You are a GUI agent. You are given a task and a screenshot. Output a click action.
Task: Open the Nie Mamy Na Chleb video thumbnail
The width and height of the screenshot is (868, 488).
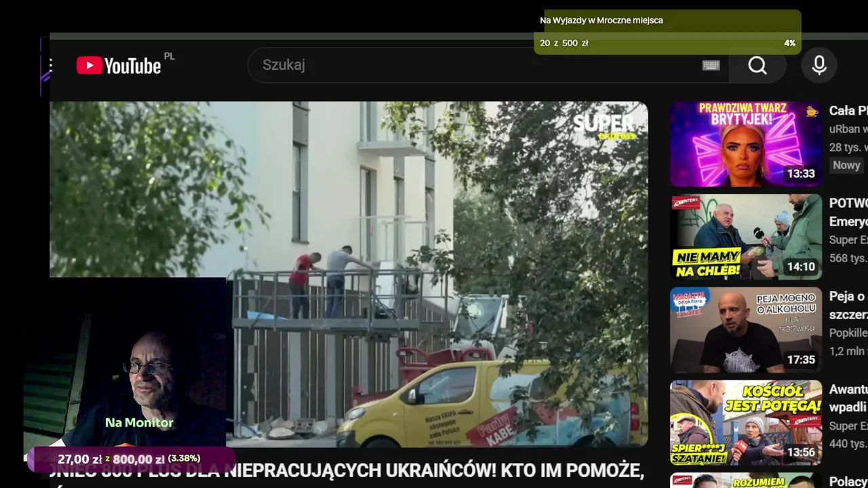pyautogui.click(x=746, y=237)
